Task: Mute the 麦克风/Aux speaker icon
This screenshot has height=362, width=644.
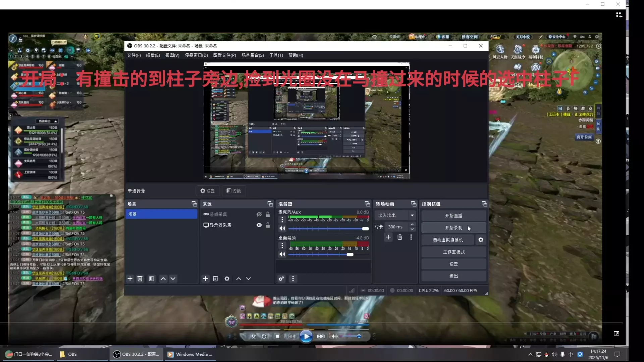Action: tap(282, 228)
